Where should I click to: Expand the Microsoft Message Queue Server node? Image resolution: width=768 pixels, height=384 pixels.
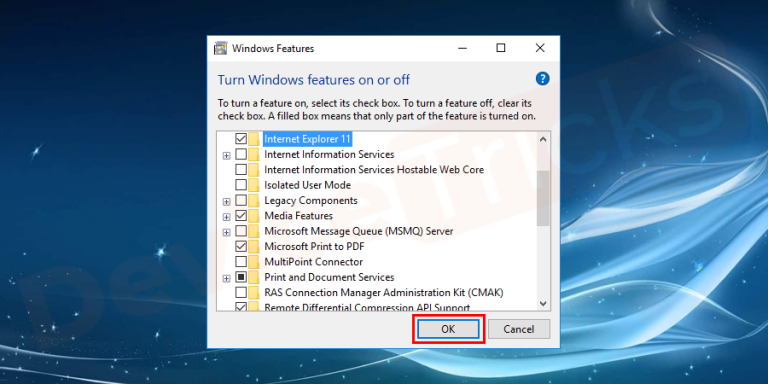tap(226, 232)
